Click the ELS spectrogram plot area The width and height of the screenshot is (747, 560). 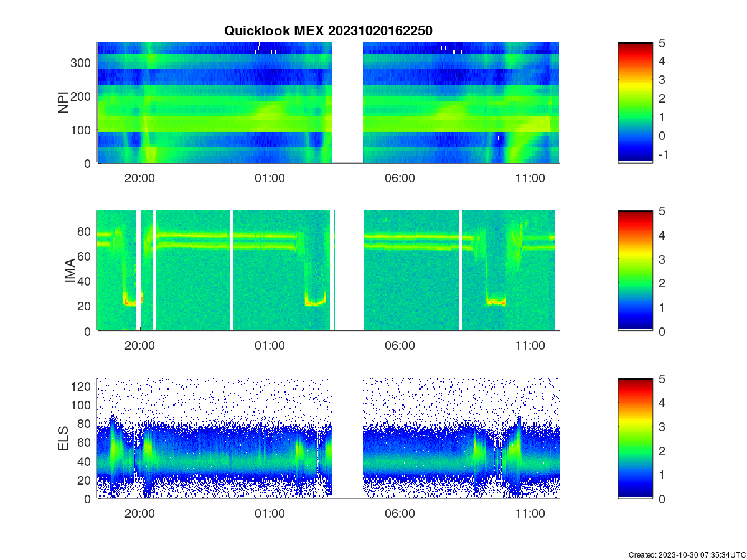point(328,438)
